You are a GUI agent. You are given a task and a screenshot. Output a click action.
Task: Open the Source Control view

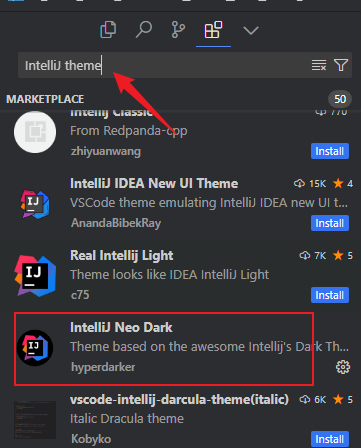tap(178, 30)
